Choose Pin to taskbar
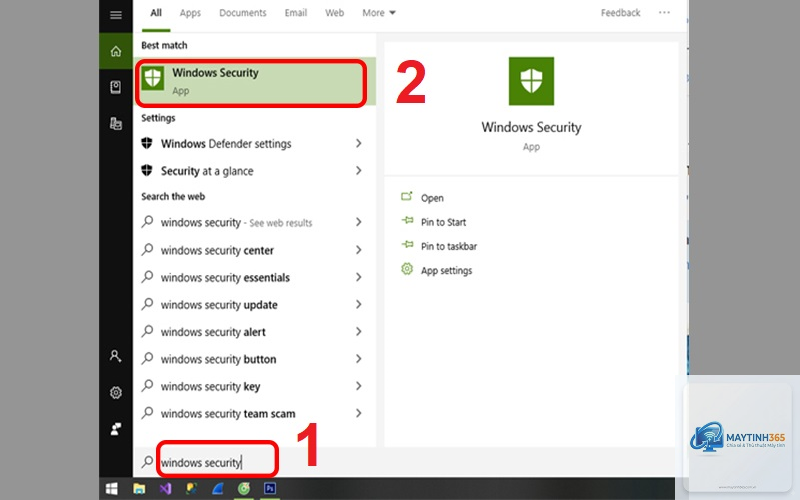Screen dimensions: 800x500 (449, 246)
